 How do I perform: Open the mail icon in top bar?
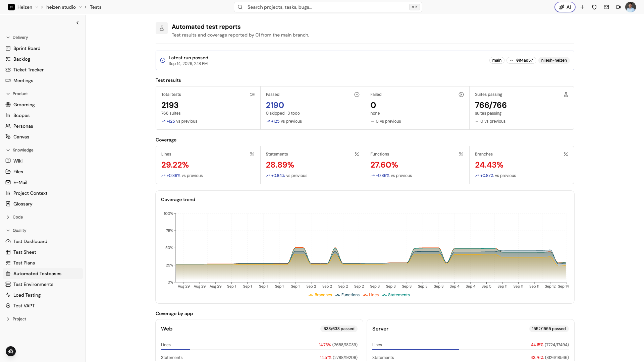606,7
